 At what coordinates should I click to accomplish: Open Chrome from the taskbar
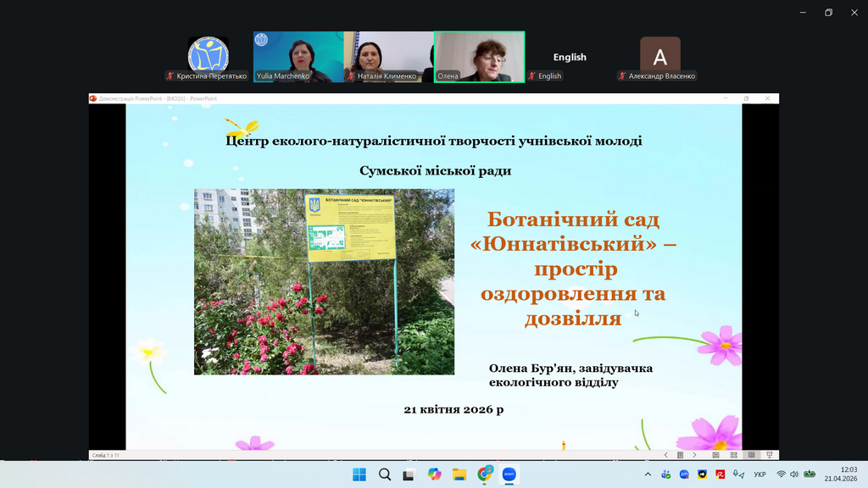click(485, 474)
